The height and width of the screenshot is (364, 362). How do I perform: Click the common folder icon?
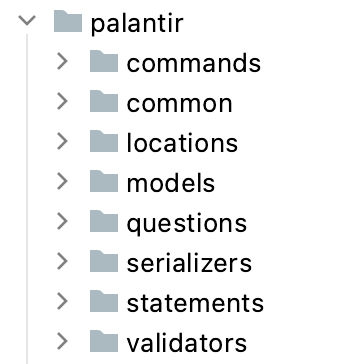tap(104, 101)
